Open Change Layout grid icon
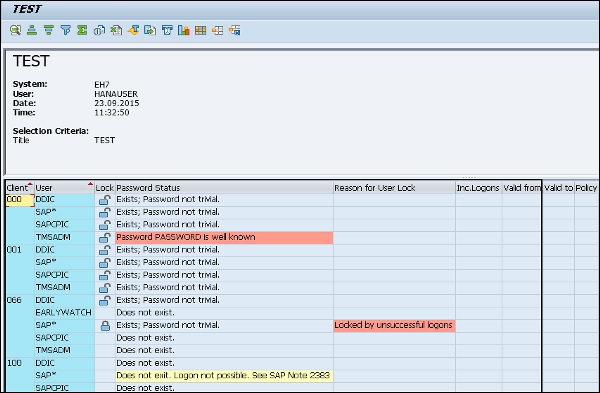 [x=201, y=30]
